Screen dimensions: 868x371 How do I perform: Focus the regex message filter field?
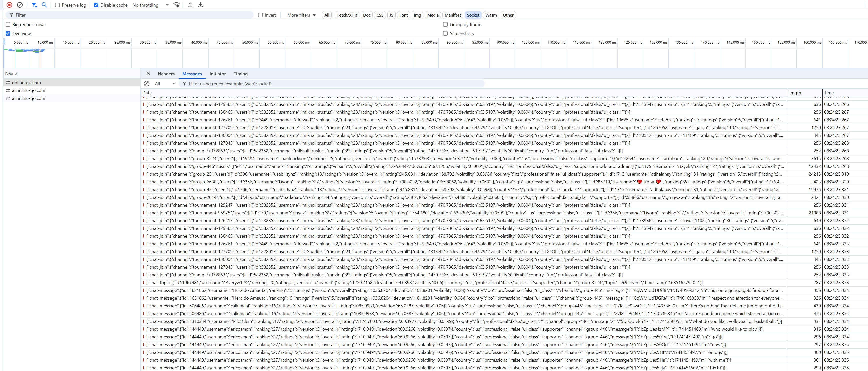332,84
